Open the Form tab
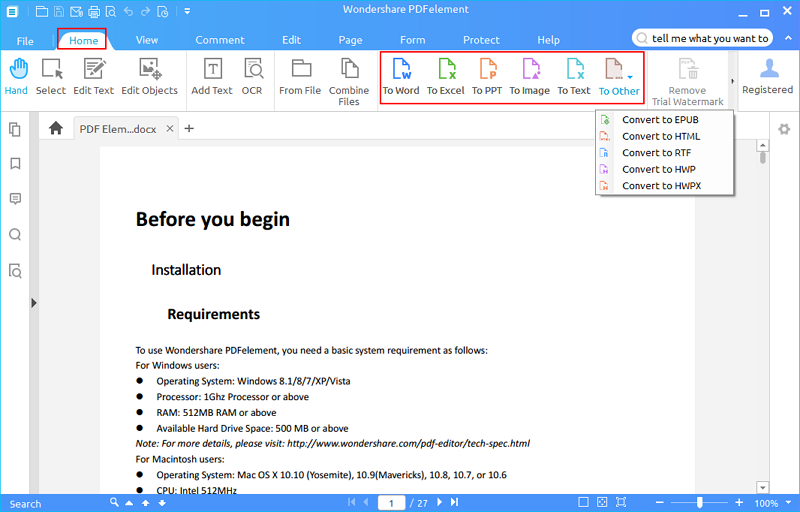The width and height of the screenshot is (800, 512). point(413,40)
